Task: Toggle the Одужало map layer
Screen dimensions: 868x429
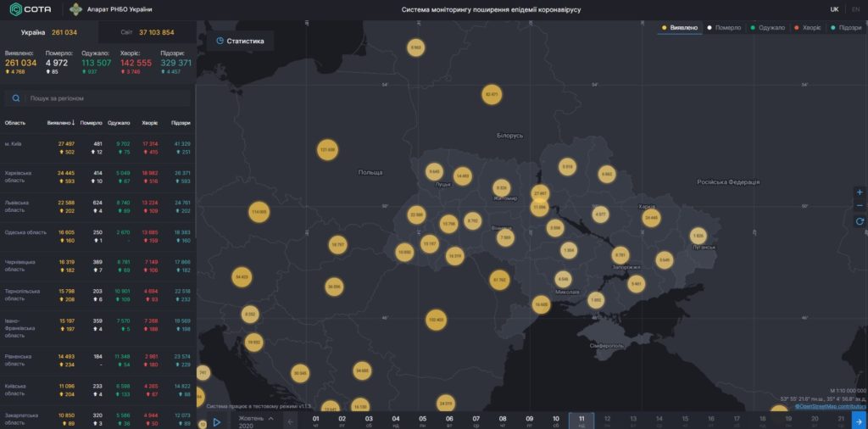Action: point(768,28)
